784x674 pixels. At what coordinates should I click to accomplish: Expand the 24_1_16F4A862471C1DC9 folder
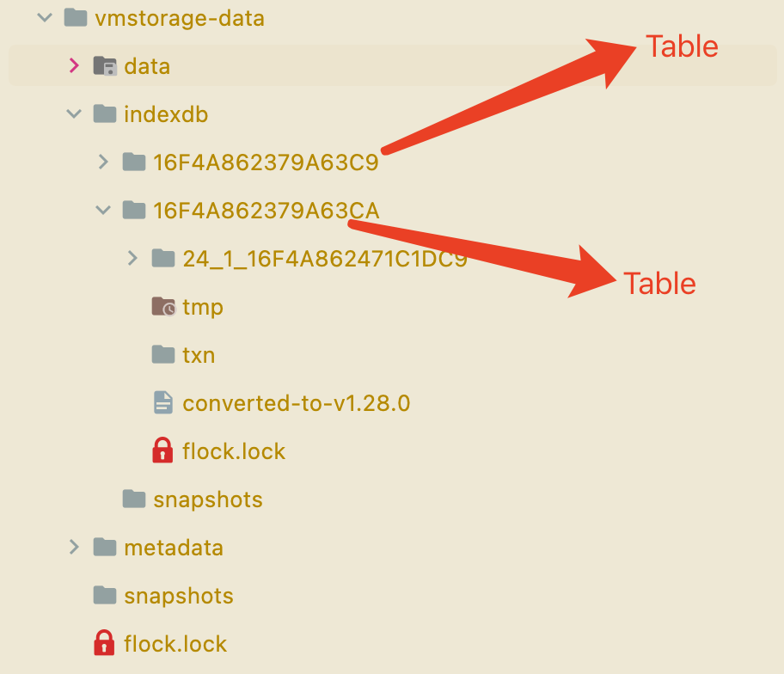click(132, 257)
